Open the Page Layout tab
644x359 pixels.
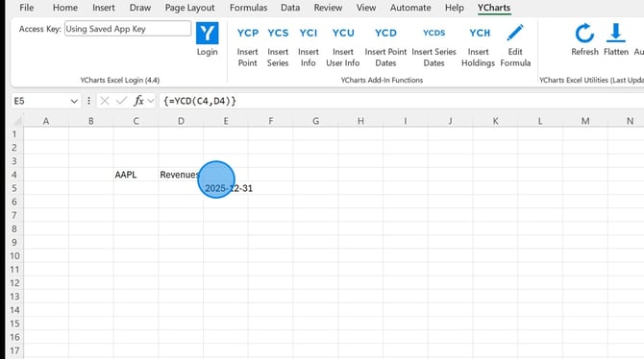(189, 8)
